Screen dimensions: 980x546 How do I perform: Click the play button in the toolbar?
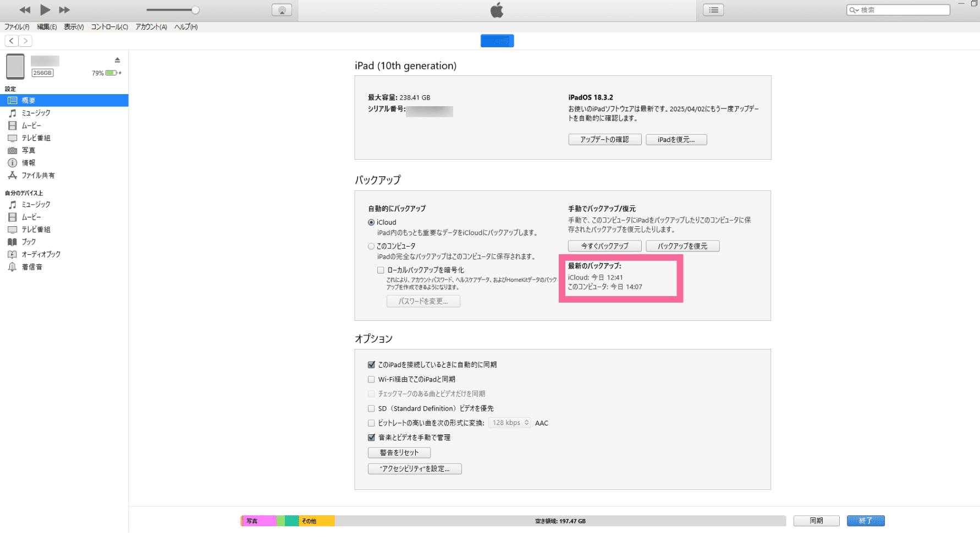coord(45,10)
